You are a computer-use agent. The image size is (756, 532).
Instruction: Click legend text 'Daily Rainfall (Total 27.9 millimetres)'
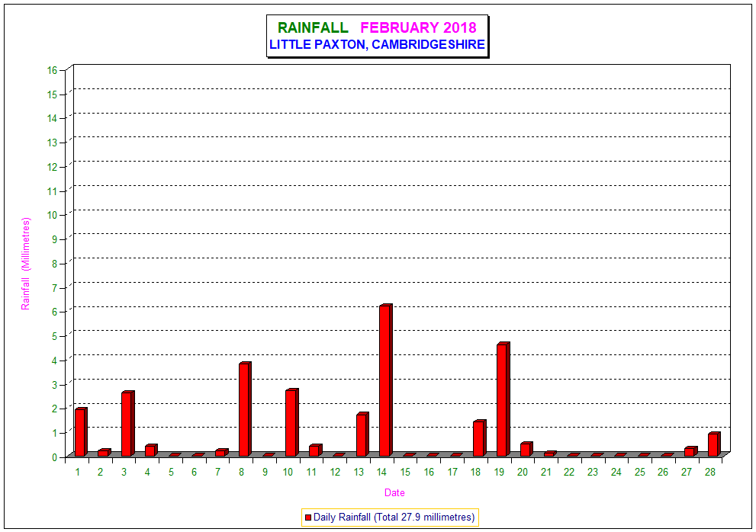(x=394, y=517)
